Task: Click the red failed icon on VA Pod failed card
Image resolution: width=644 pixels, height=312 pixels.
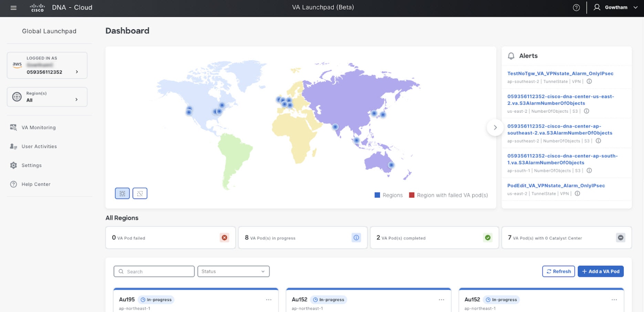Action: (224, 238)
